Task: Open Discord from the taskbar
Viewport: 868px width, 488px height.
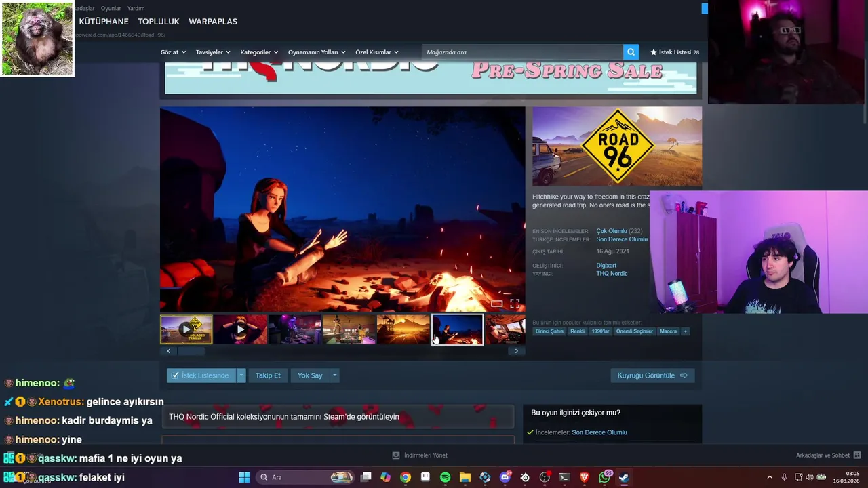Action: pos(505,477)
